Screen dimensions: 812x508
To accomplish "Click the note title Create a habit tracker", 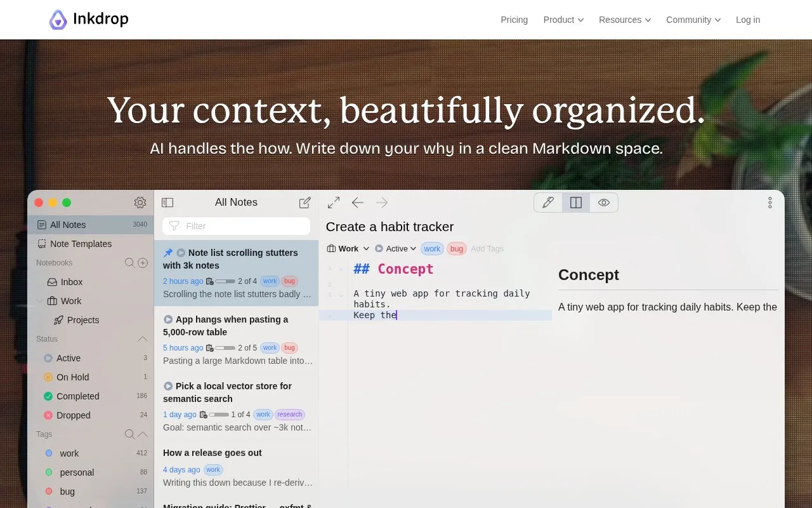I will pos(390,227).
